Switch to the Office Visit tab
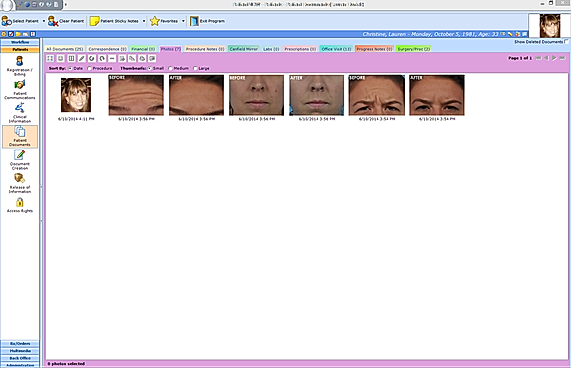This screenshot has width=571, height=368. pos(336,49)
